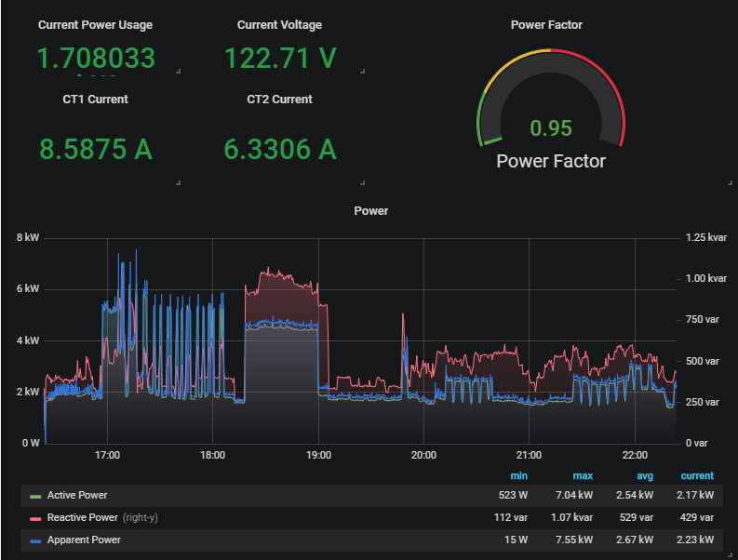Sort legend by min column

(x=519, y=475)
